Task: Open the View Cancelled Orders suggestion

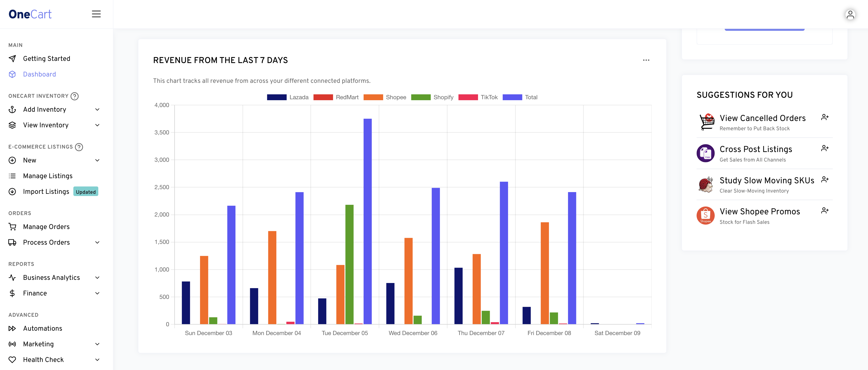Action: pyautogui.click(x=763, y=118)
